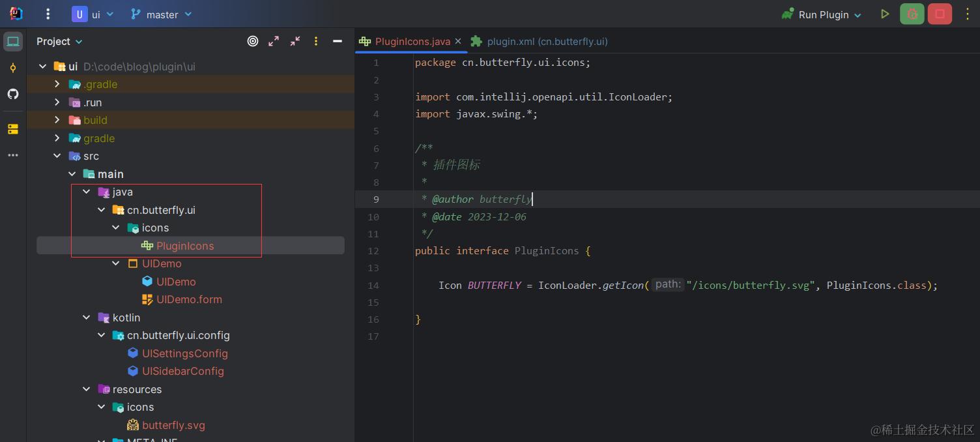Collapse the java source folder
Screen dimensions: 980x442
click(87, 192)
